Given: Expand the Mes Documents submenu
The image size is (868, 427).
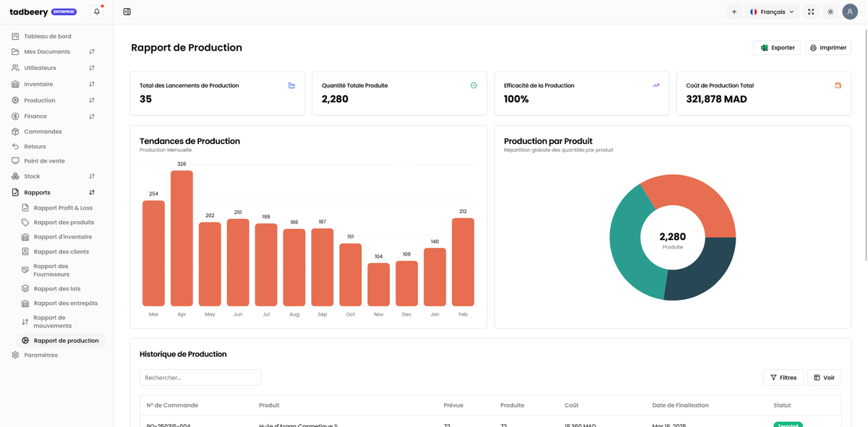Looking at the screenshot, I should pyautogui.click(x=92, y=52).
